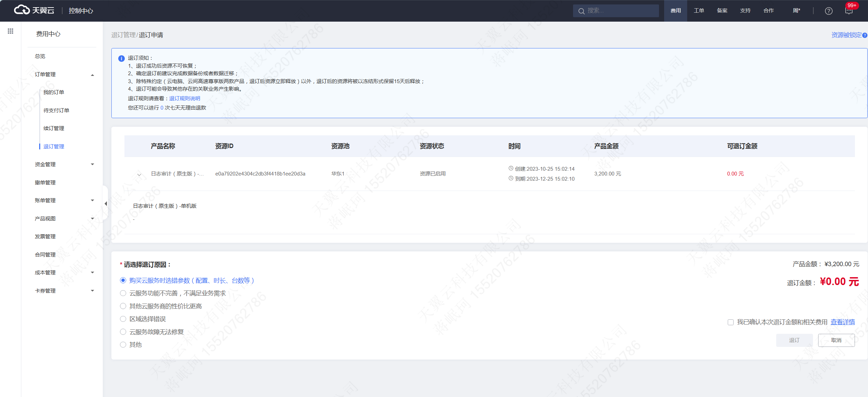Open the help question mark icon

pos(828,11)
